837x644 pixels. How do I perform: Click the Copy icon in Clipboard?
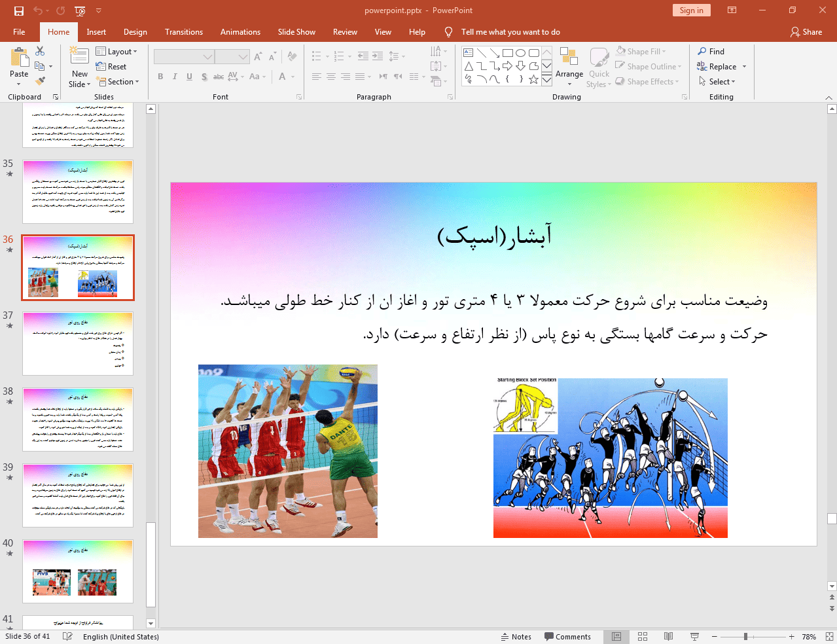(x=40, y=66)
